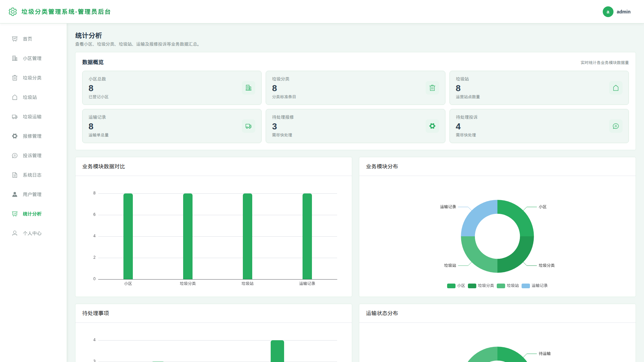Click the 业务模块分布 chart title
This screenshot has width=644, height=362.
(x=382, y=167)
